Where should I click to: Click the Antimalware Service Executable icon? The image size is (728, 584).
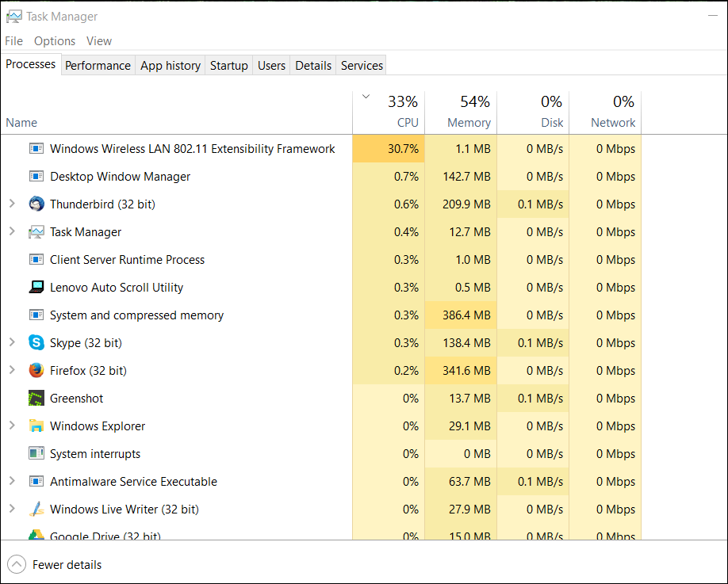pos(36,481)
